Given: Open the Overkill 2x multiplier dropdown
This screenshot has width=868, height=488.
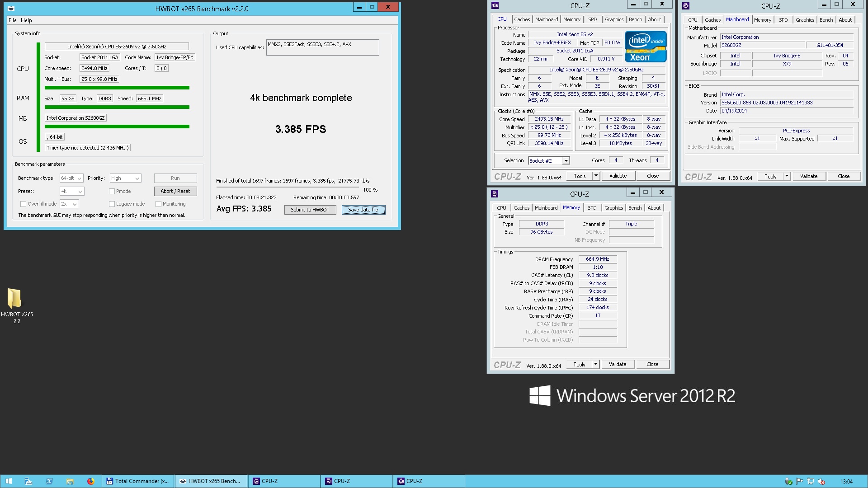Looking at the screenshot, I should tap(69, 204).
